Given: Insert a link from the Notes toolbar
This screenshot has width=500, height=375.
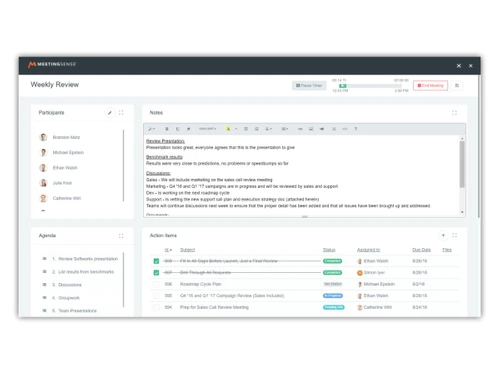Looking at the screenshot, I should click(300, 129).
